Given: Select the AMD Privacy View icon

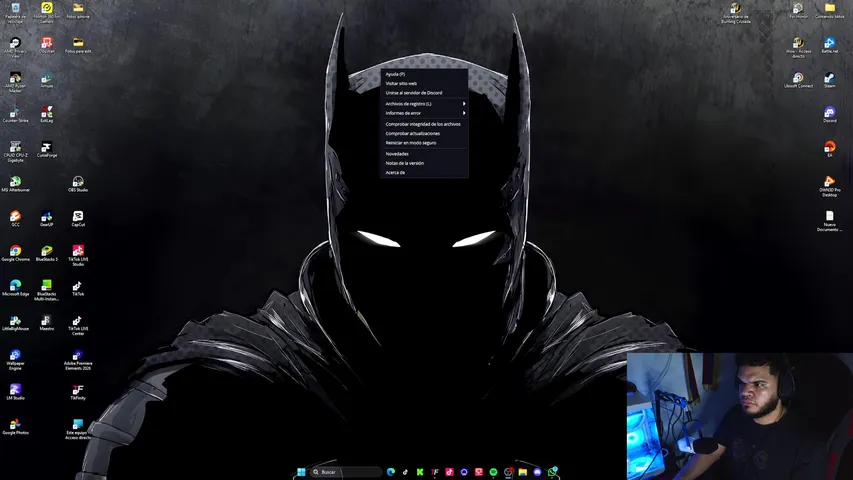Looking at the screenshot, I should 15,47.
